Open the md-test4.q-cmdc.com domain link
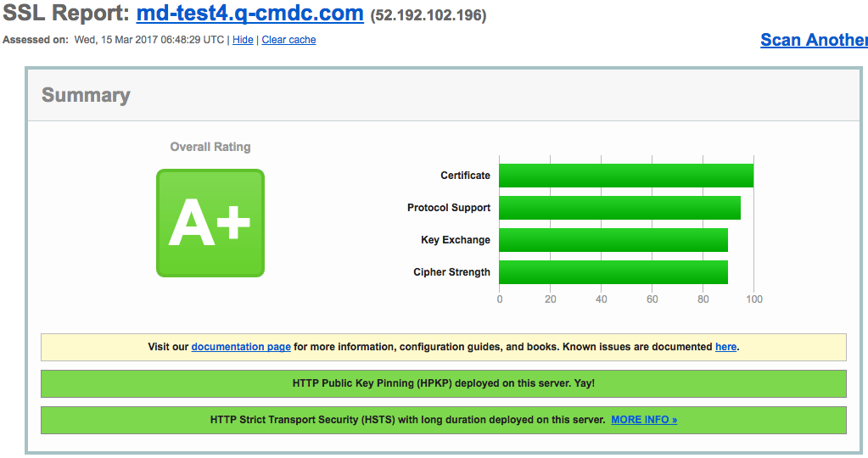This screenshot has height=458, width=868. pos(249,14)
